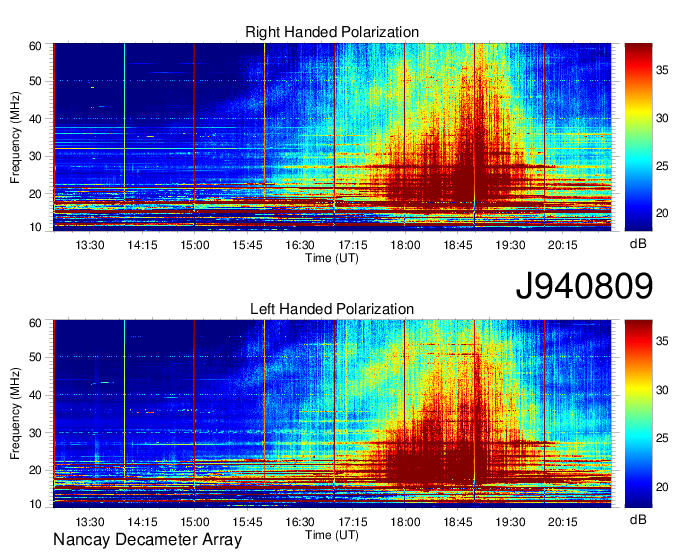Click the 25 dB mark on Right Handed colorbar
This screenshot has height=552, width=680.
coord(662,166)
